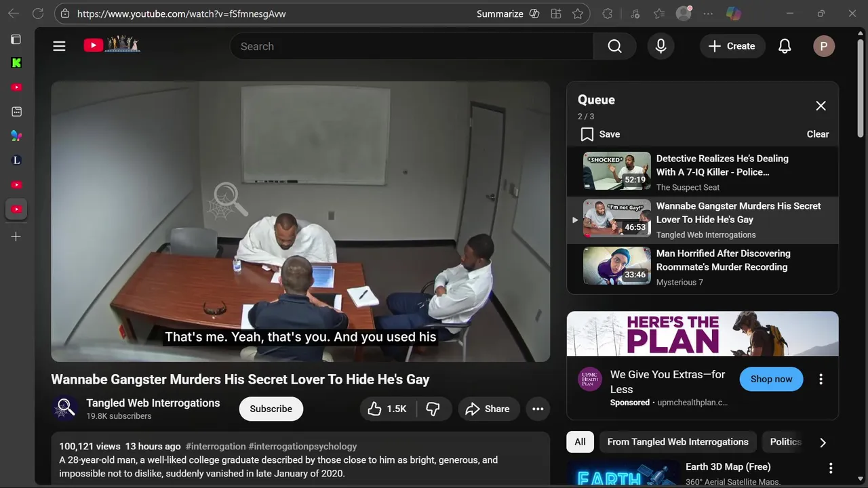Open split screen icon in address bar
Screen dimensions: 868x488
pyautogui.click(x=556, y=14)
